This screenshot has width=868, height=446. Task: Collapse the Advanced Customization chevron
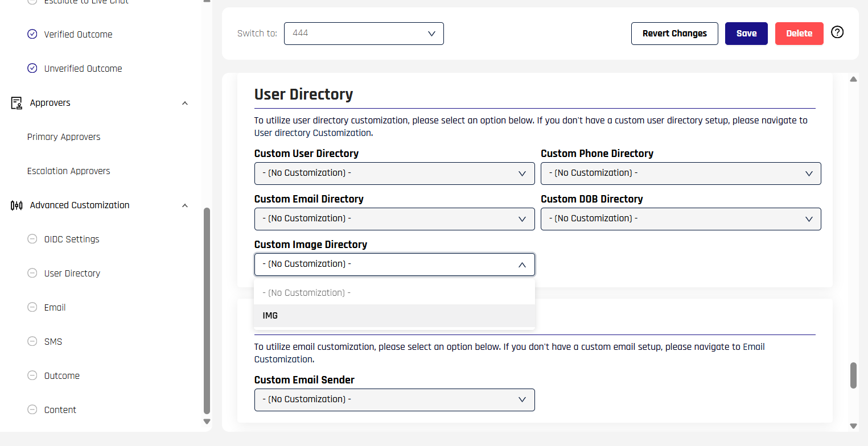184,205
